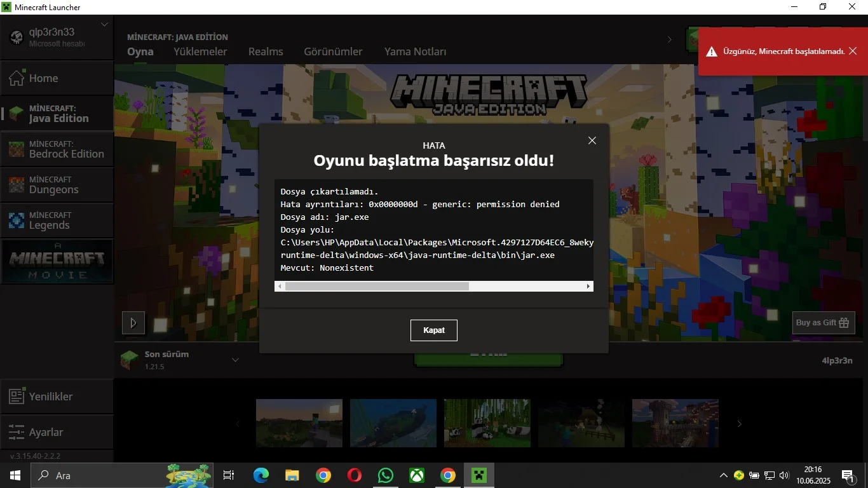Open the underwater shipwreck news thumbnail

click(393, 423)
